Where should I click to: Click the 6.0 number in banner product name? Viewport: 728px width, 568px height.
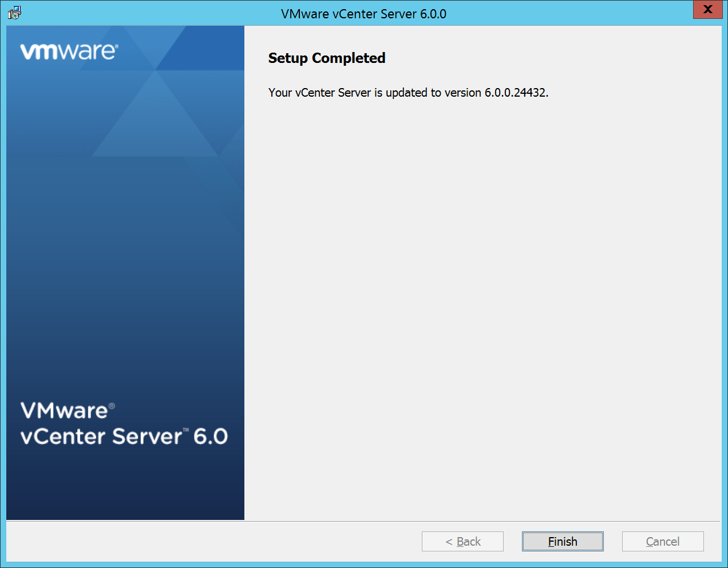pos(211,436)
